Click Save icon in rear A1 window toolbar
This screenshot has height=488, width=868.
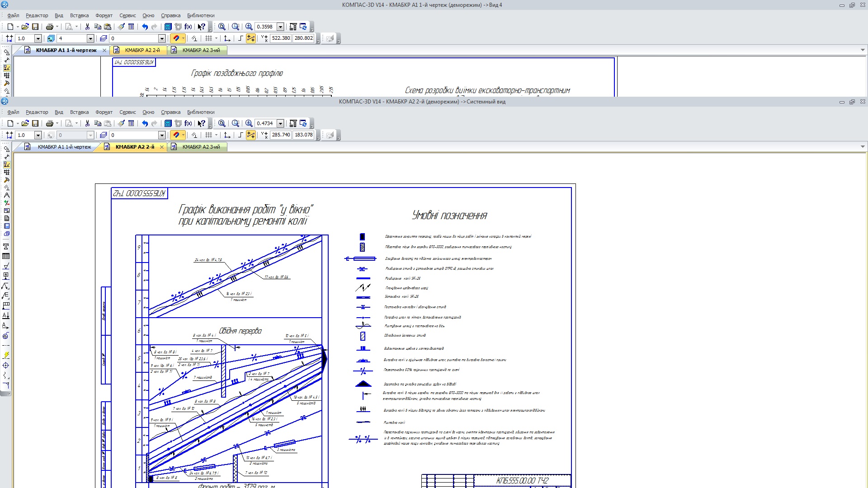click(35, 27)
